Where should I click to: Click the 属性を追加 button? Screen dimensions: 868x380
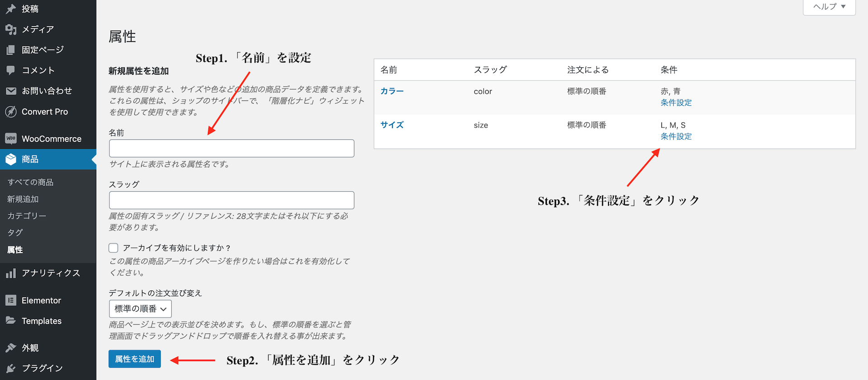[135, 359]
